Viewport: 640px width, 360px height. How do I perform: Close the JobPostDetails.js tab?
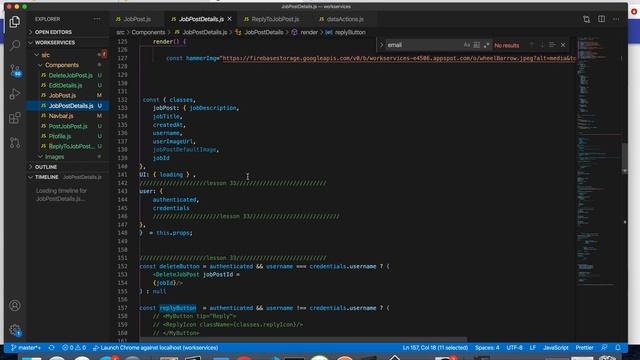(x=229, y=19)
